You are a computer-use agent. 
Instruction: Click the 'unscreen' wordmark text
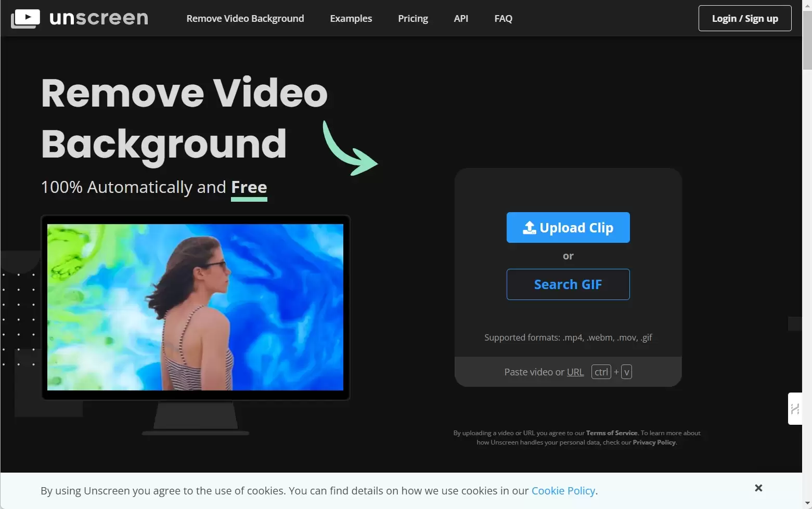[99, 18]
